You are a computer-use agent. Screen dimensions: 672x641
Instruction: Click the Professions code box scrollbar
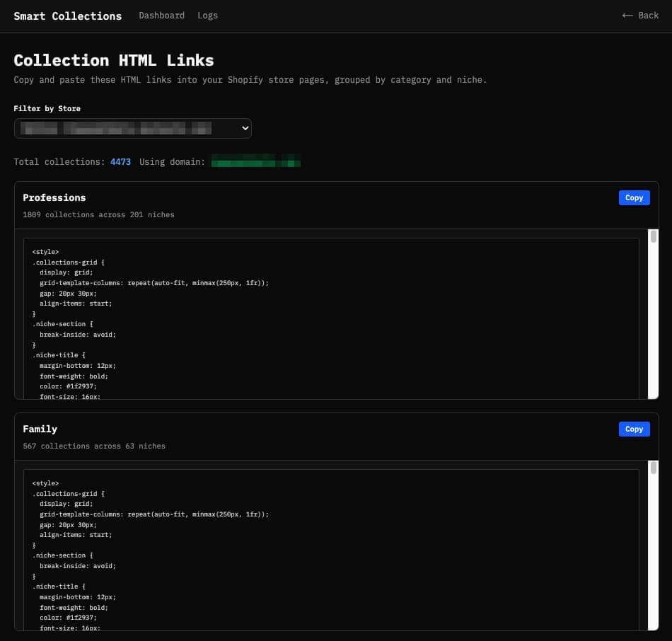pyautogui.click(x=652, y=241)
